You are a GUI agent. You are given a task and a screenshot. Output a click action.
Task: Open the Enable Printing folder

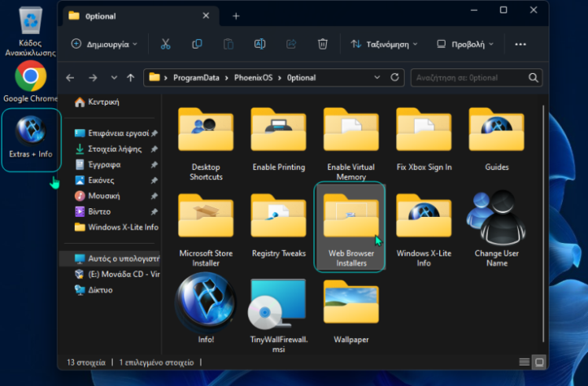pyautogui.click(x=279, y=140)
